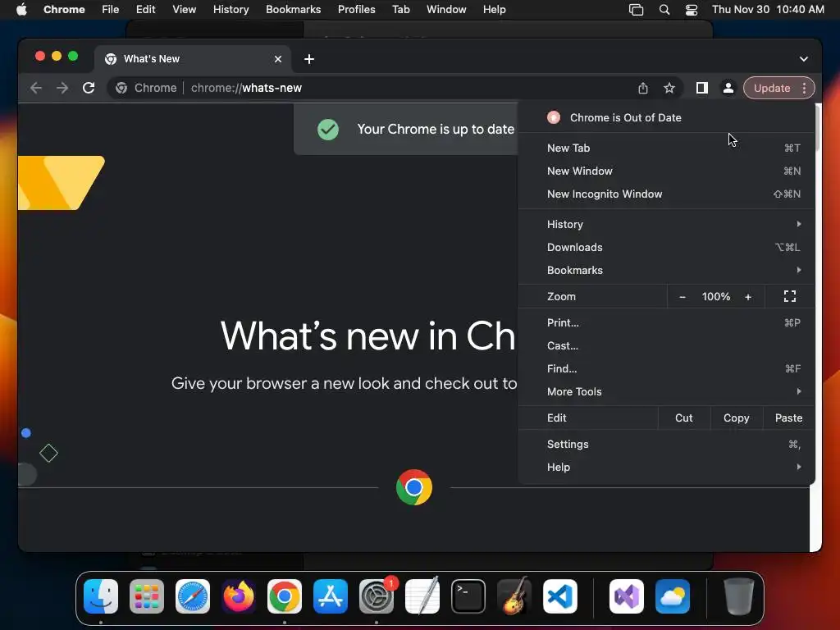Open the tab search chevron
Screen dimensions: 840x630
[x=804, y=59]
